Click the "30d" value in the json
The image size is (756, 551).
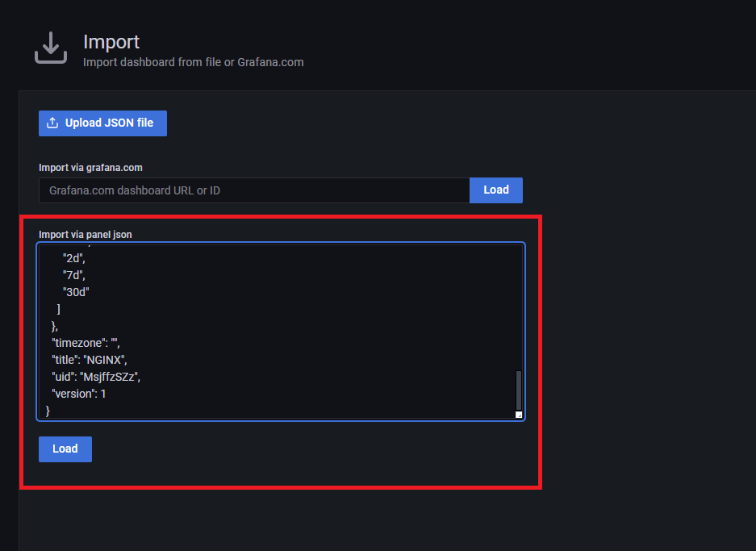[x=76, y=292]
